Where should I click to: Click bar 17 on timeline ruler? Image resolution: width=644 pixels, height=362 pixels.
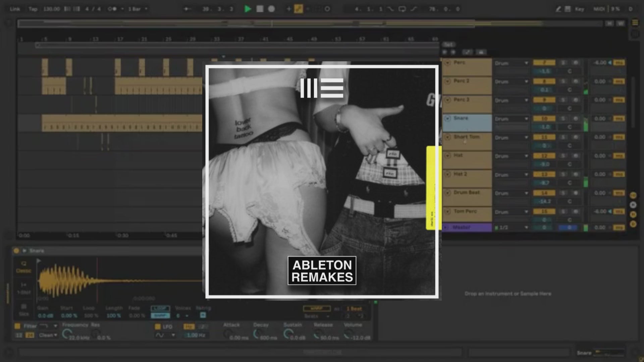coord(120,39)
